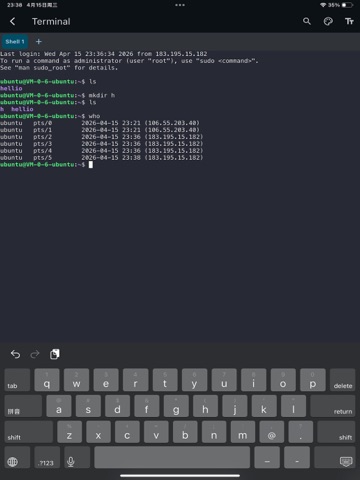Tap the r key
The width and height of the screenshot is (360, 480).
click(135, 379)
